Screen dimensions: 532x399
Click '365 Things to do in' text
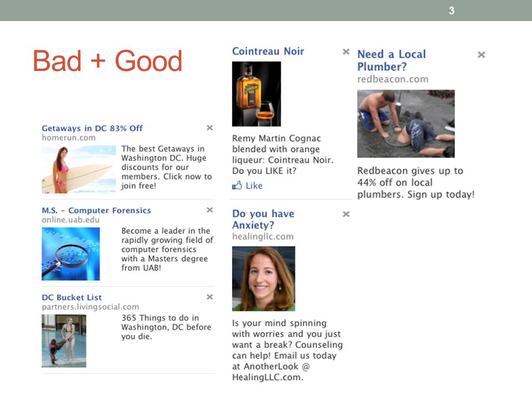pos(160,318)
